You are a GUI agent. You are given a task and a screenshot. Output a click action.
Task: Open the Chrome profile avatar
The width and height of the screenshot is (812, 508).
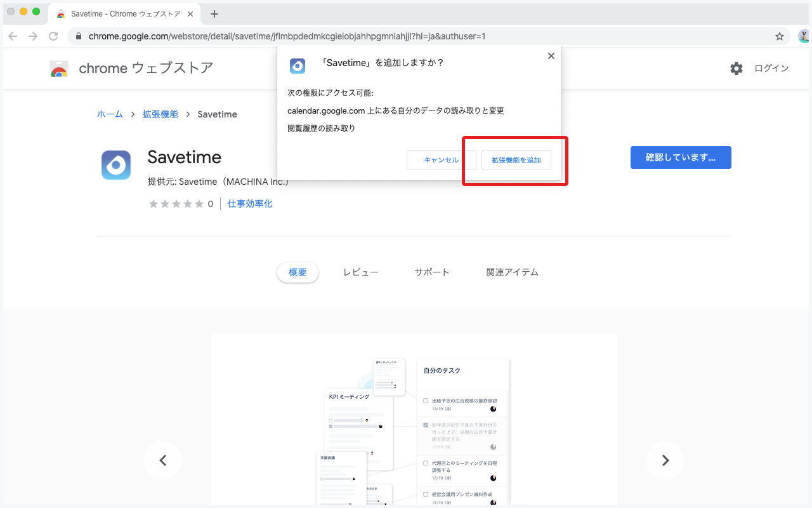tap(804, 36)
